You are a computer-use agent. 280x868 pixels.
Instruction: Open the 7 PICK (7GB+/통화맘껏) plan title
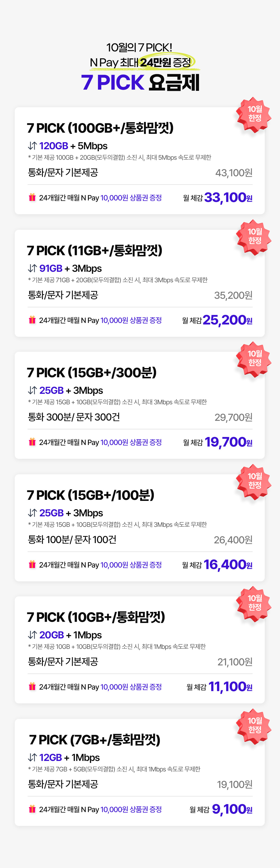[94, 740]
